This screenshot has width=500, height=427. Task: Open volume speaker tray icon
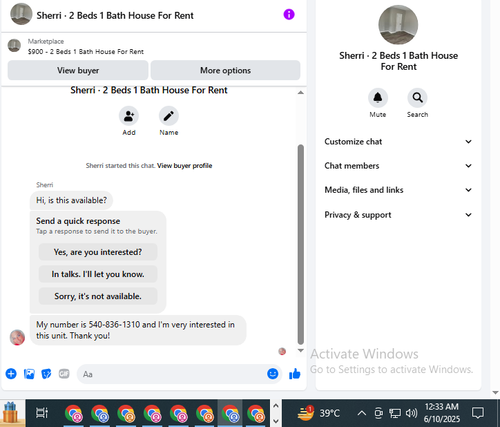point(411,413)
